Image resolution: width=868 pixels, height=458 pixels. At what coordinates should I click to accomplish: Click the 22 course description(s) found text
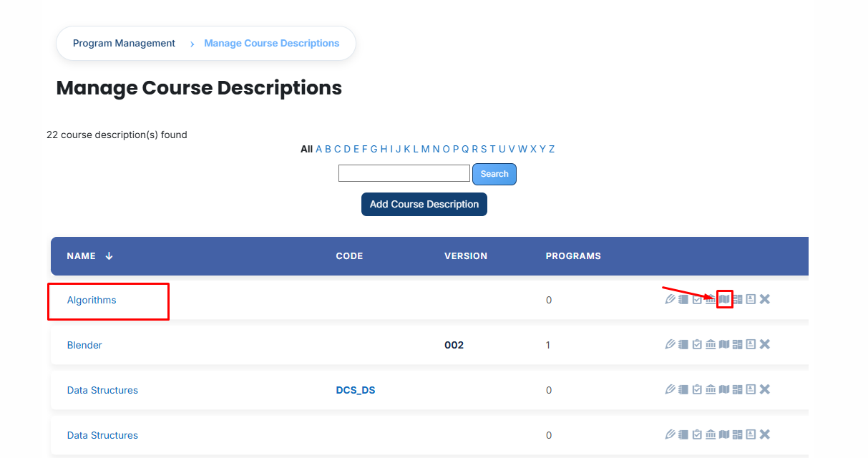(117, 135)
